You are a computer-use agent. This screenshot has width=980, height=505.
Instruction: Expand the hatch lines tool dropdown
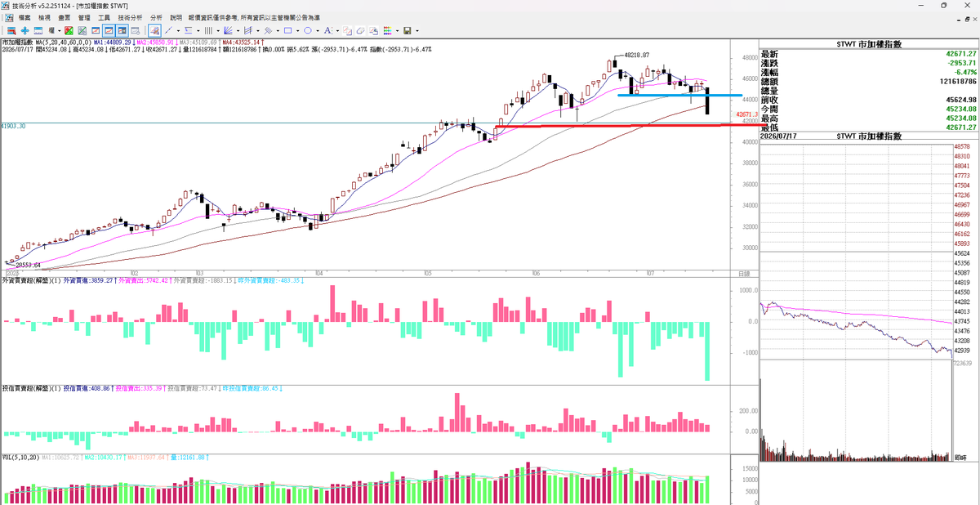click(x=278, y=31)
